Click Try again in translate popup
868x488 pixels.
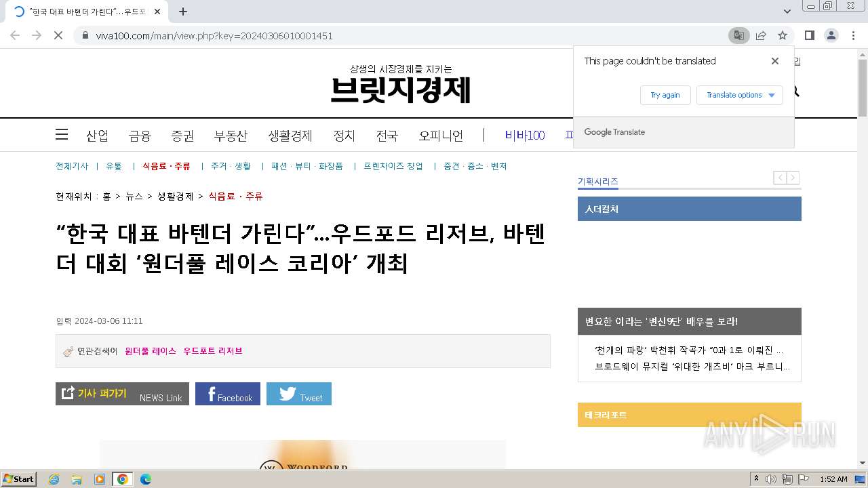(665, 95)
